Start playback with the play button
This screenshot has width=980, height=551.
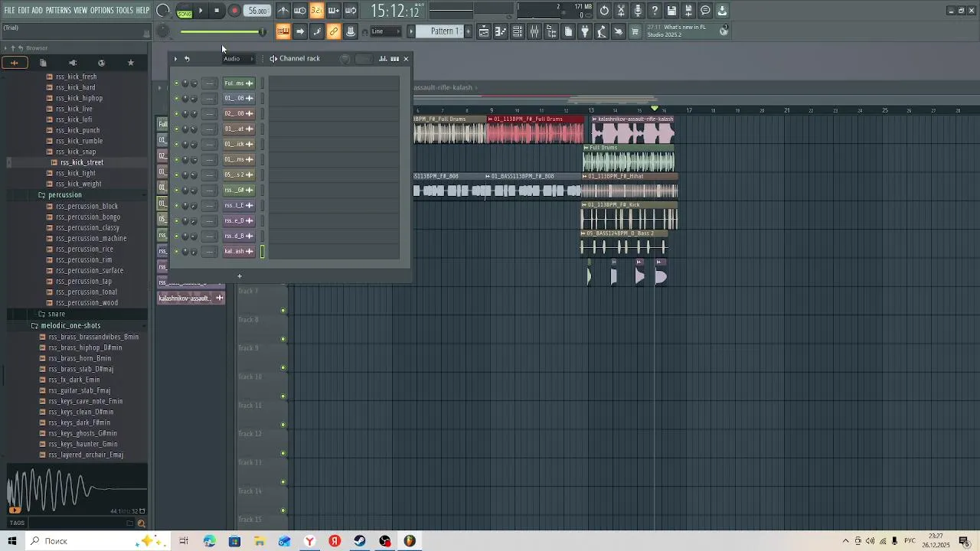pyautogui.click(x=201, y=11)
